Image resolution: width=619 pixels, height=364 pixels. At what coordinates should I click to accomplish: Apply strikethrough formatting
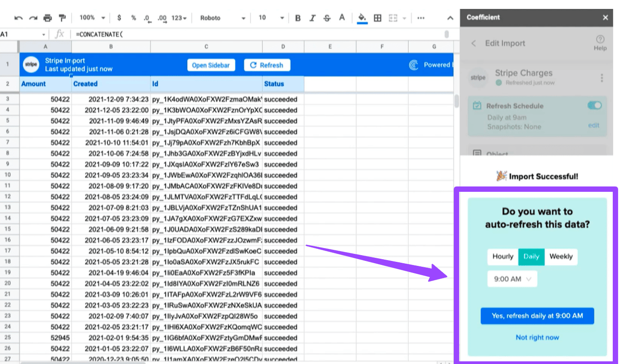(327, 18)
